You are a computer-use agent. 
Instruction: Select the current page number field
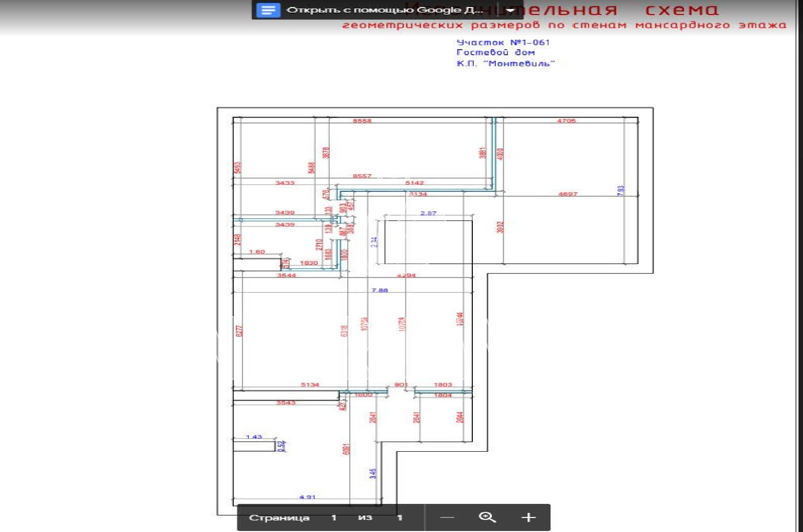pos(334,517)
